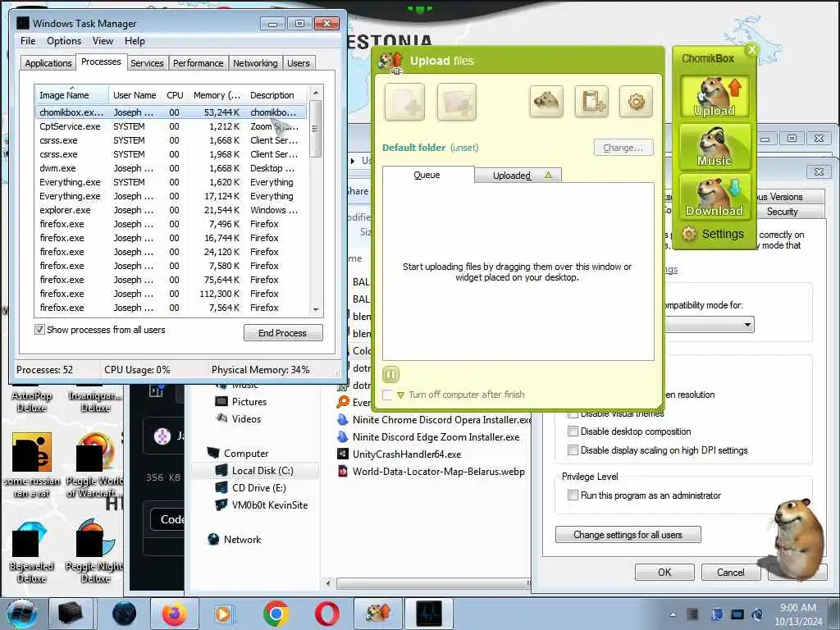Toggle Run this program as an administrator
Screen dimensions: 840x630
(x=573, y=495)
